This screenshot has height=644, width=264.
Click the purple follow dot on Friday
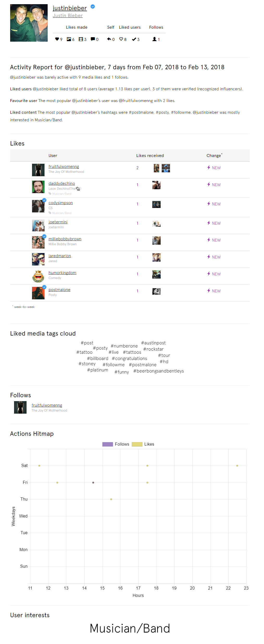(93, 483)
